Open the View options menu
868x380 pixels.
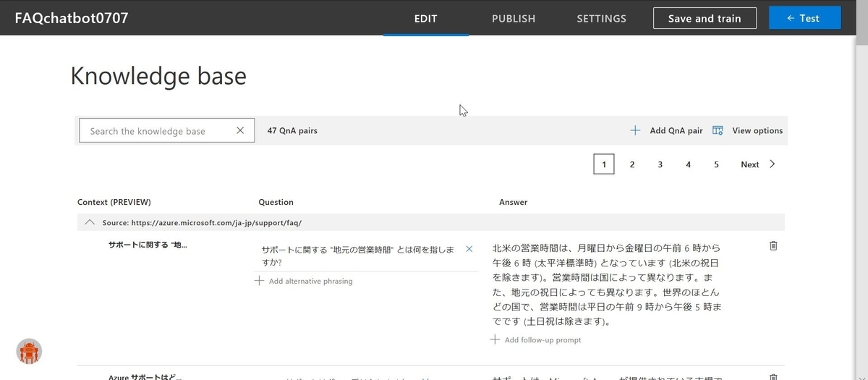pyautogui.click(x=757, y=131)
